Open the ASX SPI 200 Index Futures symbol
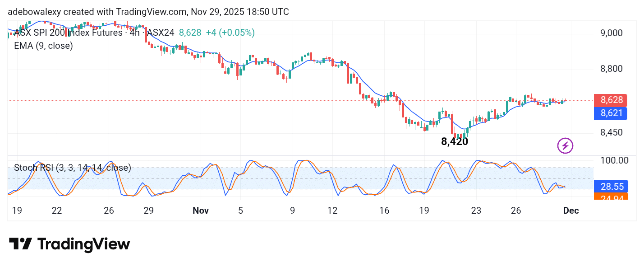The height and width of the screenshot is (267, 644). coord(68,33)
